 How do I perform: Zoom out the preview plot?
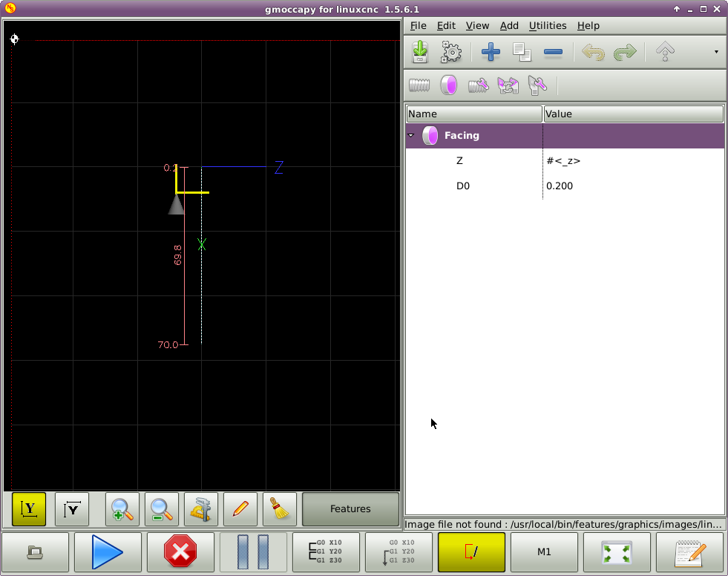[x=162, y=509]
